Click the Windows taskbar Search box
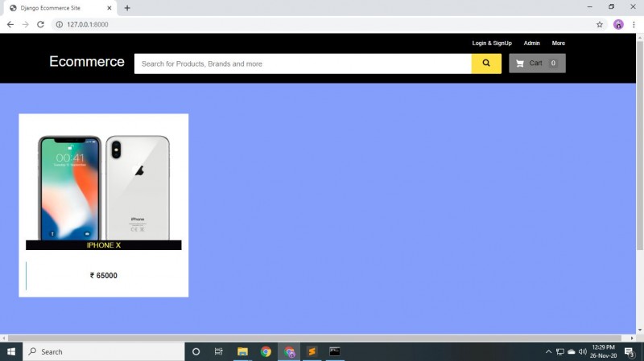Viewport: 644px width, 361px height. pyautogui.click(x=104, y=351)
